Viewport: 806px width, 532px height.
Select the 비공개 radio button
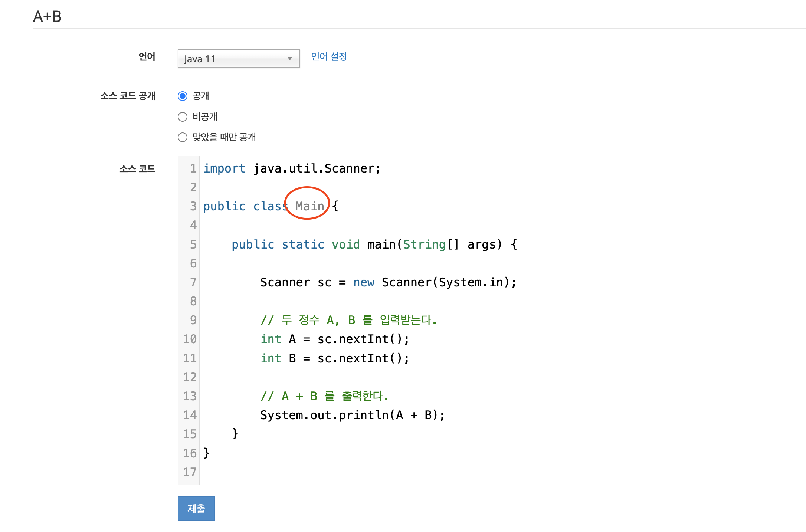click(x=183, y=117)
